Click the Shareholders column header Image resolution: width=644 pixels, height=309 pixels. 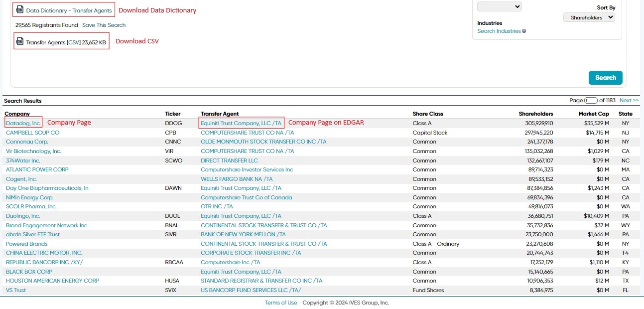[x=536, y=114]
